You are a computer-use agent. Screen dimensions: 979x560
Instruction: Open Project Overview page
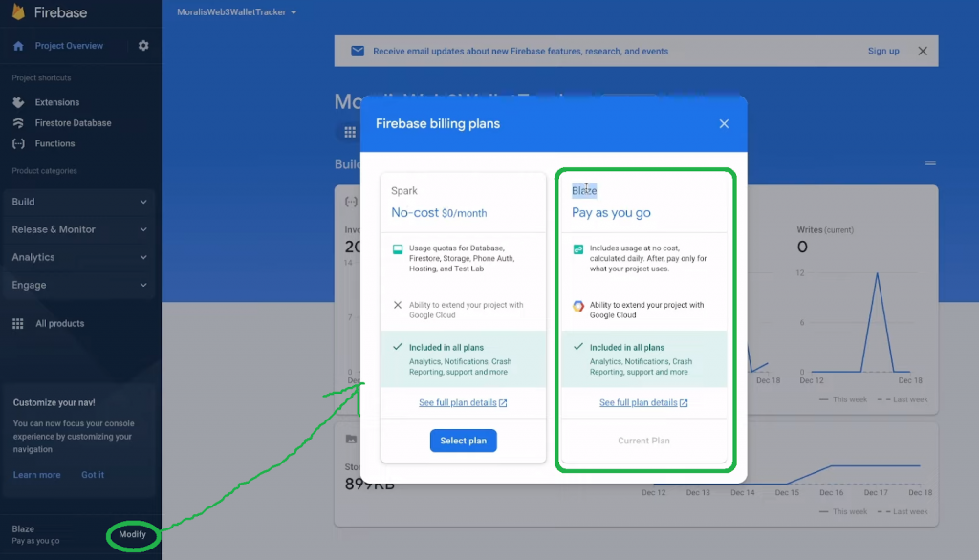click(x=69, y=46)
